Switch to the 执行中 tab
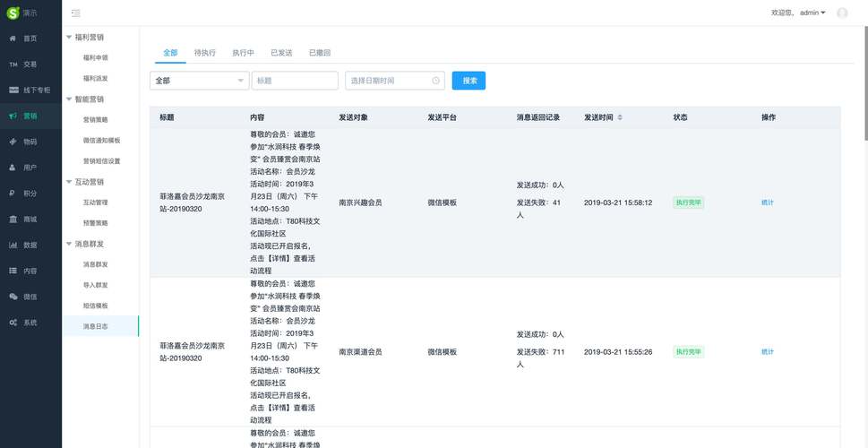 point(243,53)
